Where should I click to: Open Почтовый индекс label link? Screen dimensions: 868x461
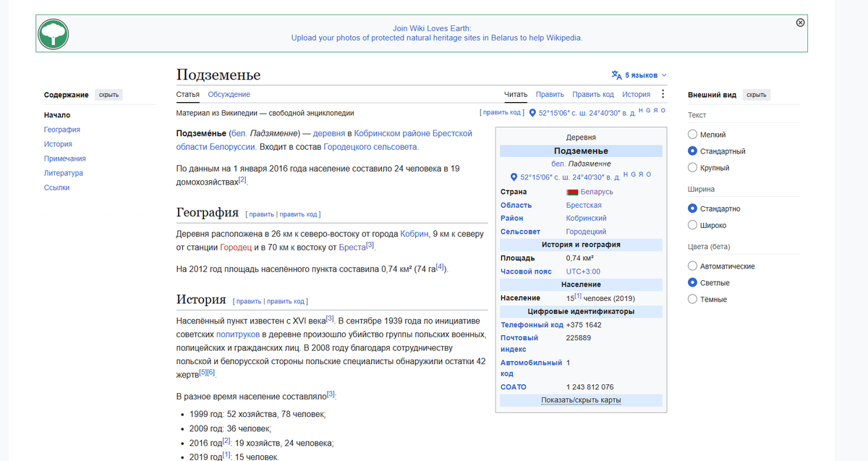click(x=519, y=344)
